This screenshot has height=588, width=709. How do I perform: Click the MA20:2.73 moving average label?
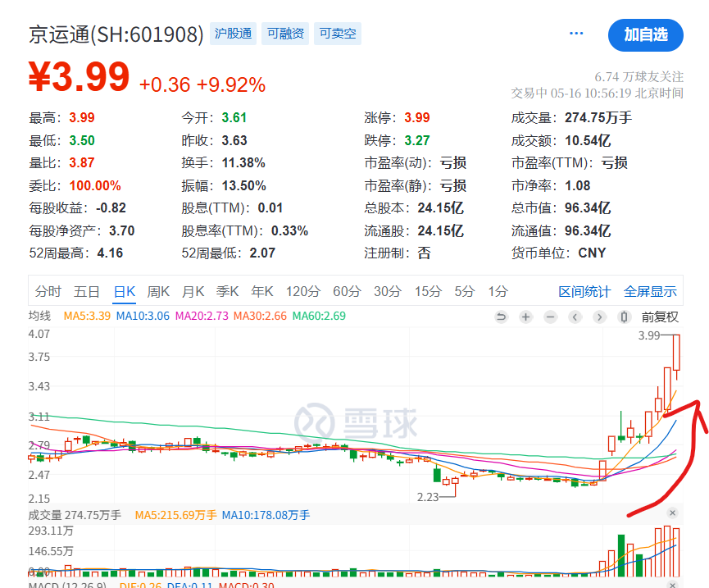(x=202, y=316)
